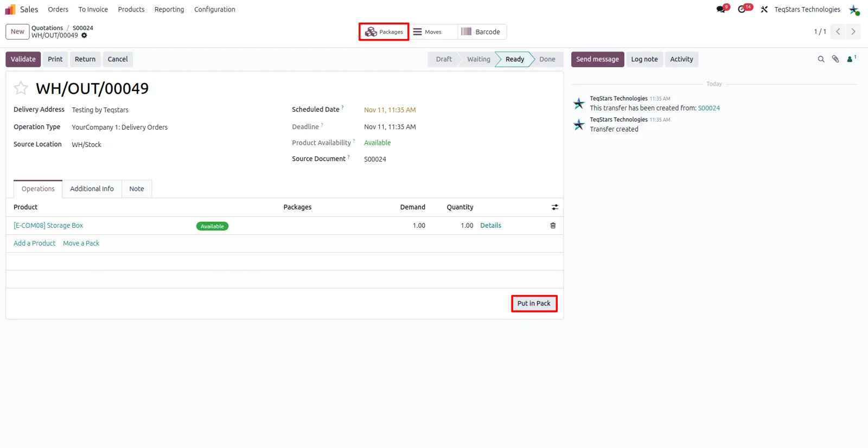Click Send message in chatter
Image resolution: width=868 pixels, height=448 pixels.
[597, 59]
